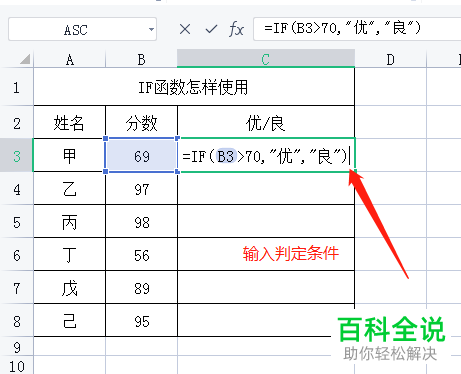
Task: Select the cell containing 甲
Action: point(69,155)
